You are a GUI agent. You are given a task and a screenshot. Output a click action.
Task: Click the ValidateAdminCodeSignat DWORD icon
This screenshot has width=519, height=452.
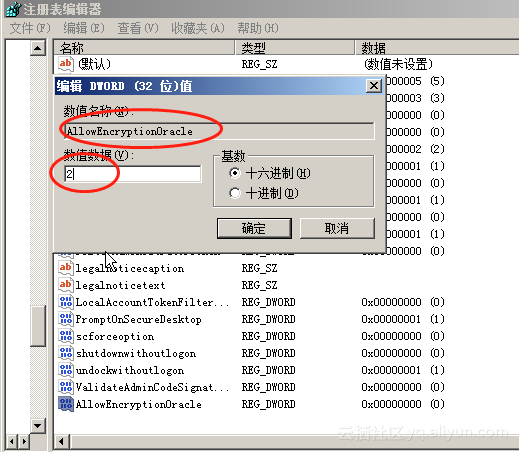coord(65,387)
